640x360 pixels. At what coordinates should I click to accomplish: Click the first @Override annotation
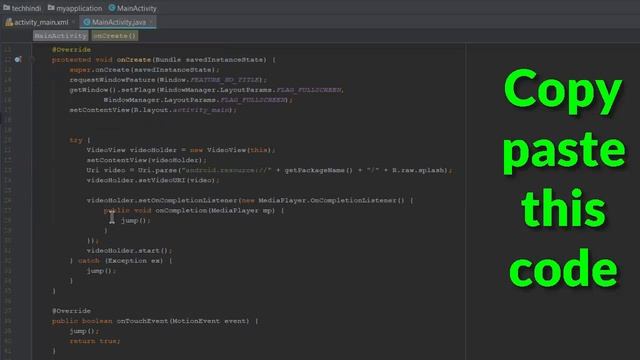[71, 50]
